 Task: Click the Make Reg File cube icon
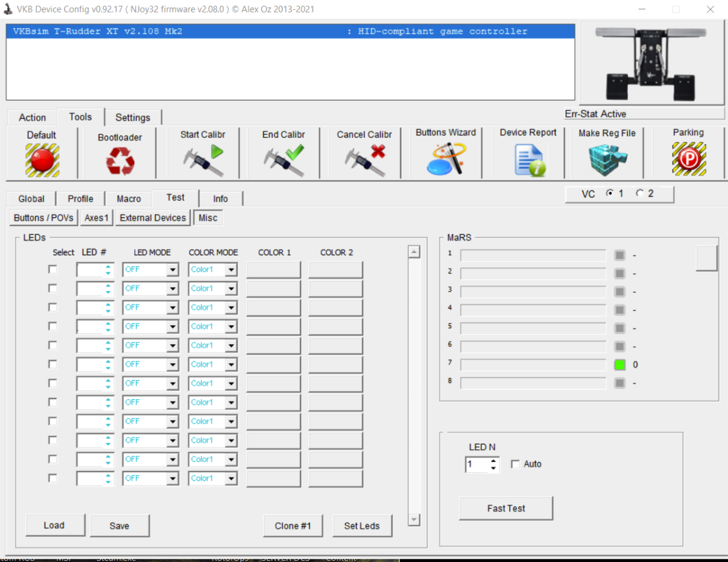tap(607, 160)
